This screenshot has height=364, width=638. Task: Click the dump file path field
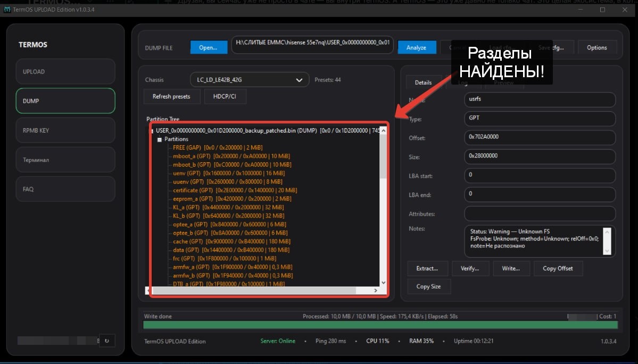(x=312, y=45)
